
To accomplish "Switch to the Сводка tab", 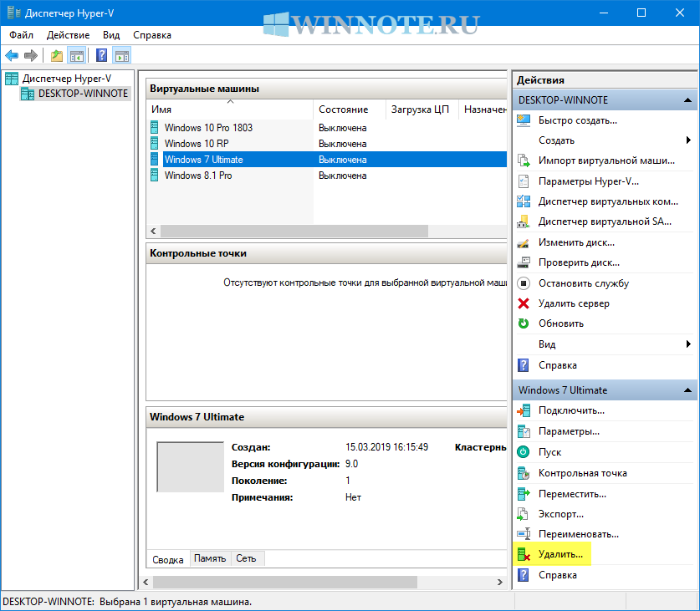I will pyautogui.click(x=168, y=559).
